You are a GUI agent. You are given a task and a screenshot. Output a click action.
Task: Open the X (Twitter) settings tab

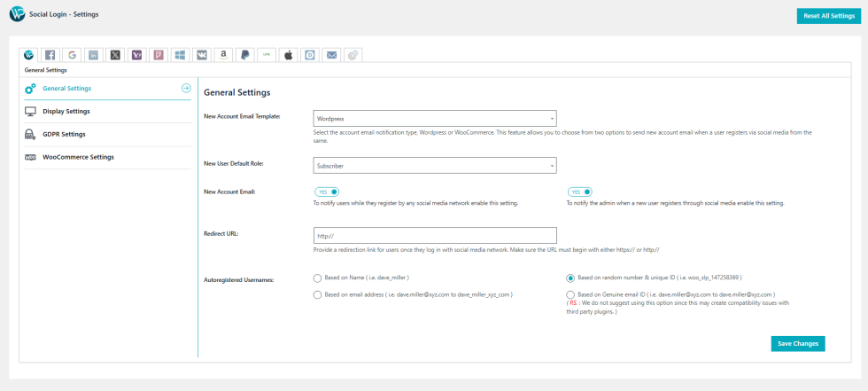pyautogui.click(x=115, y=55)
